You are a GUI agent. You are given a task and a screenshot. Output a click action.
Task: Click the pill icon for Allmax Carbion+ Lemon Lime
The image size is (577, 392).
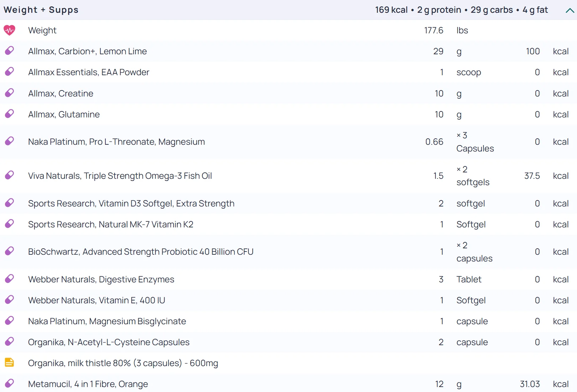pos(10,51)
